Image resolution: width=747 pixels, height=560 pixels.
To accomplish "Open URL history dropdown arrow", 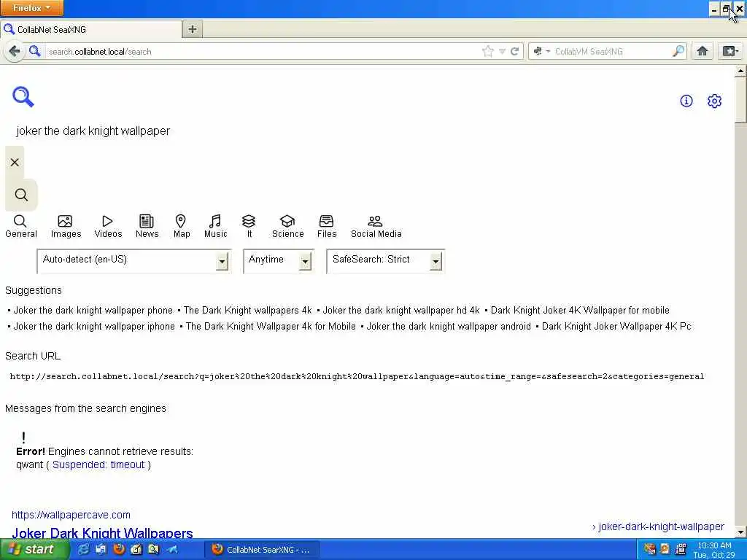I will coord(502,52).
